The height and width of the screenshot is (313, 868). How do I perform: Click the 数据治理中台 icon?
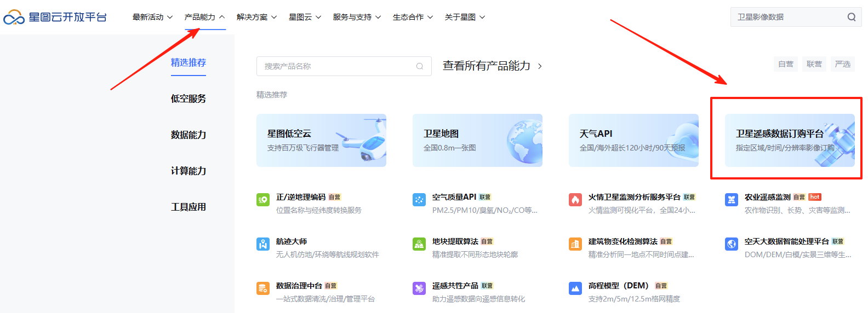pos(263,288)
